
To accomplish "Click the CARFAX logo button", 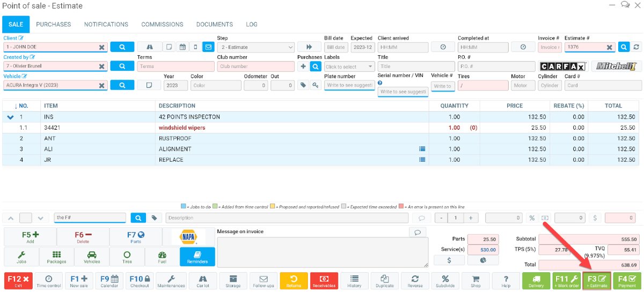I will point(562,66).
